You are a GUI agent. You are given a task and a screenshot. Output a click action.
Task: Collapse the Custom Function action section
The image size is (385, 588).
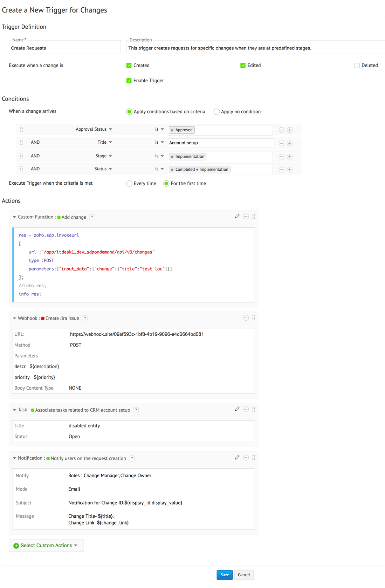14,217
